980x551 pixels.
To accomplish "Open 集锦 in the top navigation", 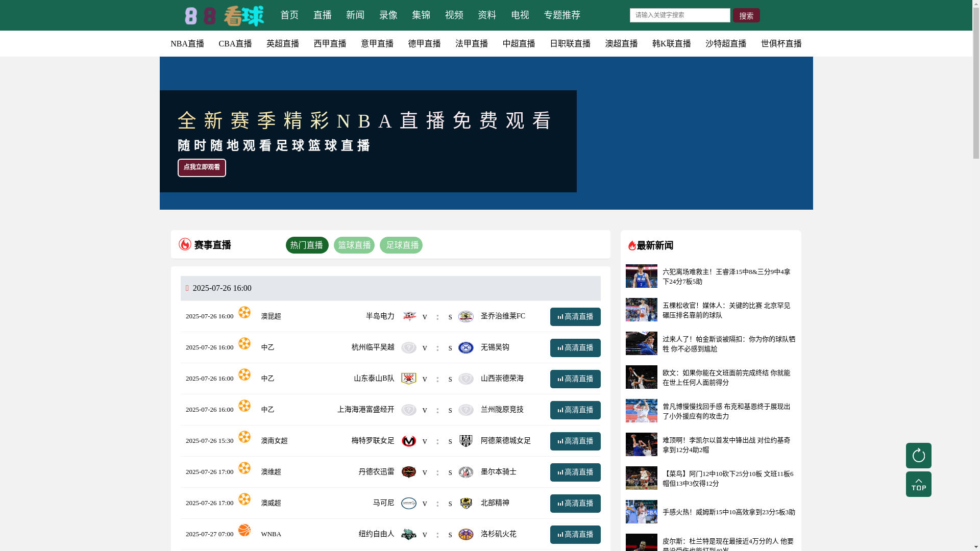I will 421,15.
